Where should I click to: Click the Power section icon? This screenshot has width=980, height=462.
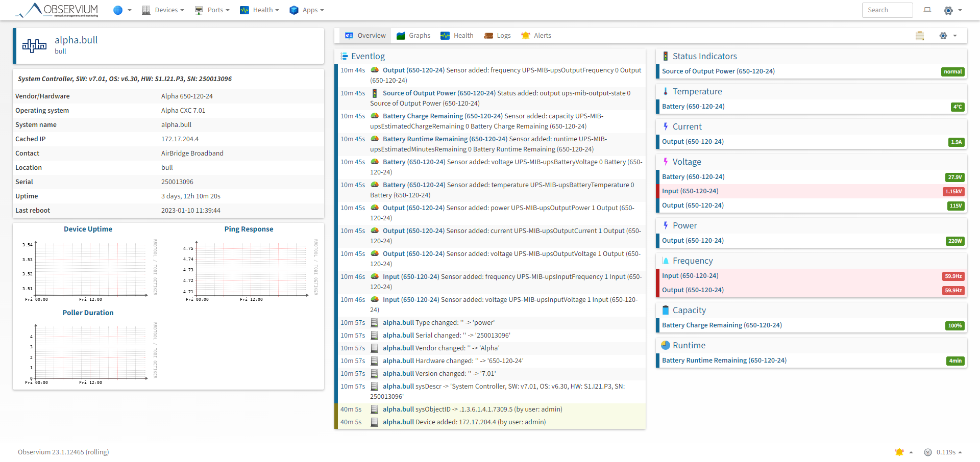tap(666, 225)
